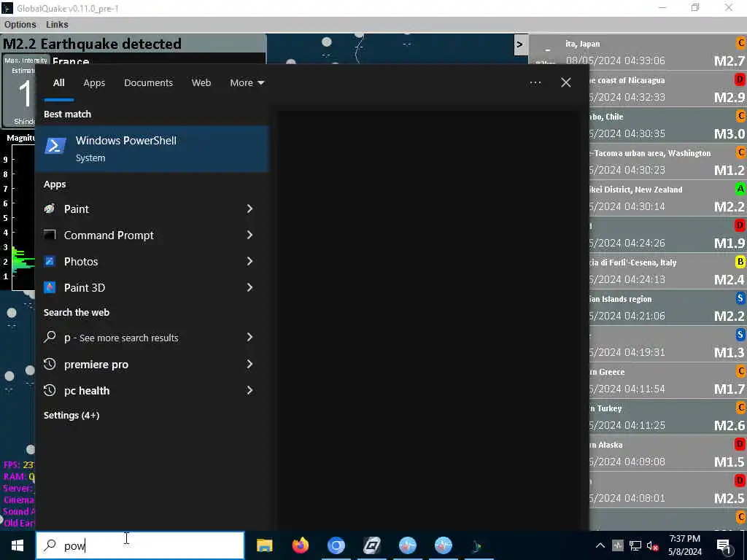Click the muted volume tray icon
Viewport: 747px width, 560px height.
[x=652, y=545]
